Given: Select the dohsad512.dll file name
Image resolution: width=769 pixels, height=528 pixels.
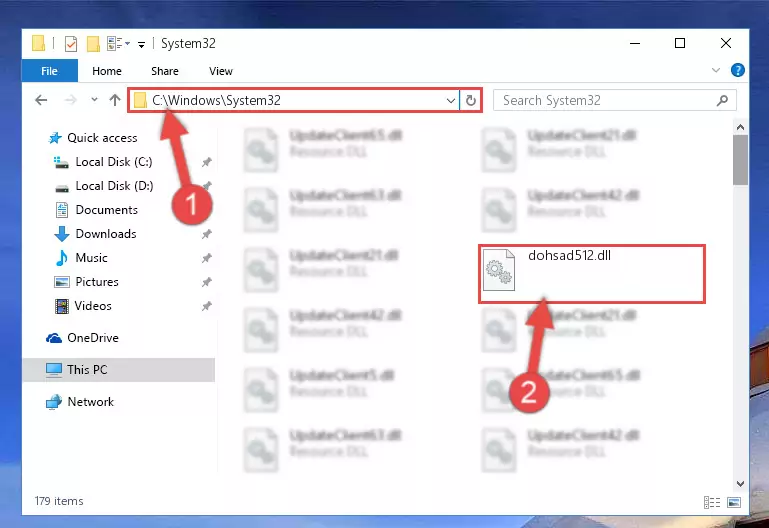Looking at the screenshot, I should click(x=569, y=255).
